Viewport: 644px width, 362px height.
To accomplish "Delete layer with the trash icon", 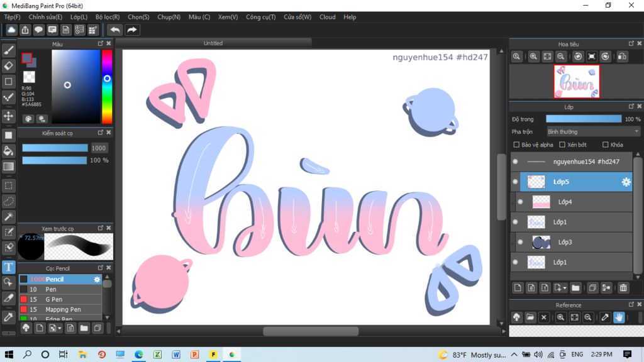I will (x=623, y=288).
